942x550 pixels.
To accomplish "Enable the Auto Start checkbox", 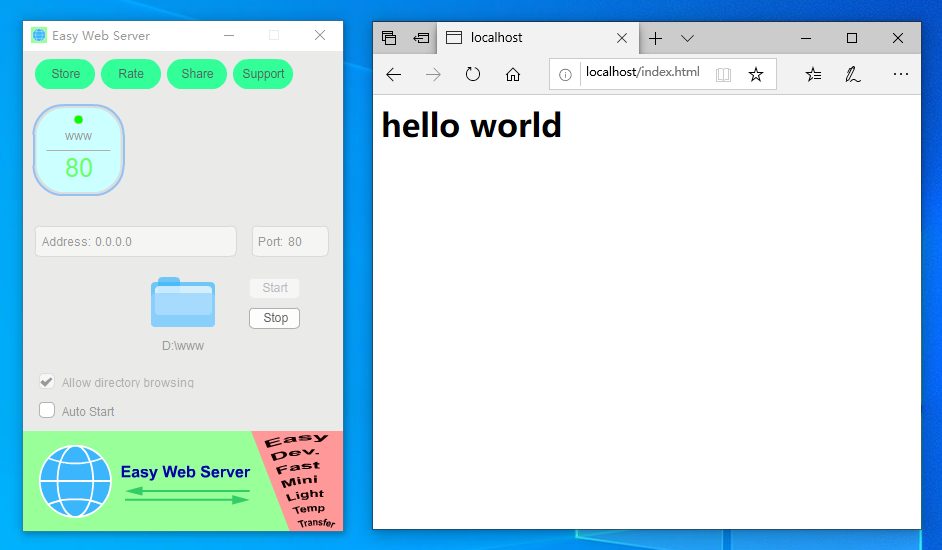I will 47,411.
